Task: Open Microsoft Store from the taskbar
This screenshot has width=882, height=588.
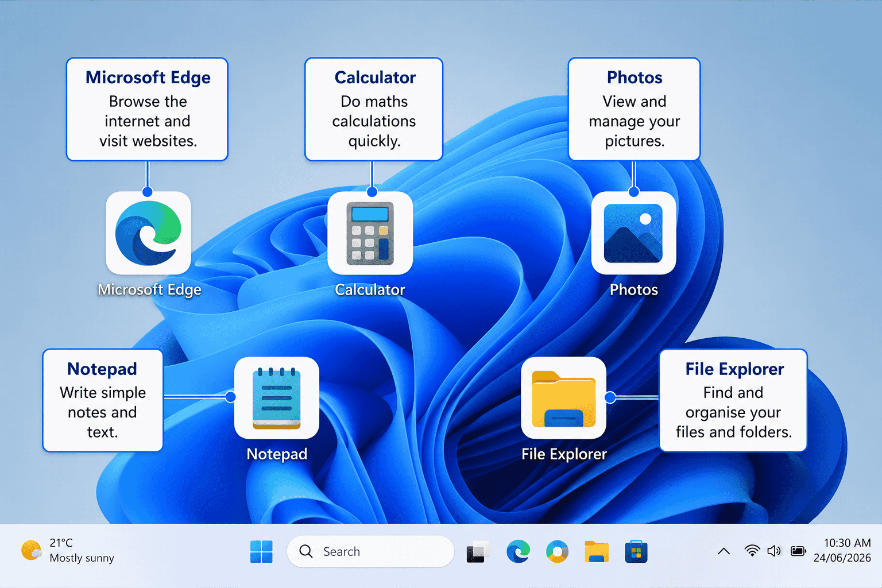Action: pos(636,552)
